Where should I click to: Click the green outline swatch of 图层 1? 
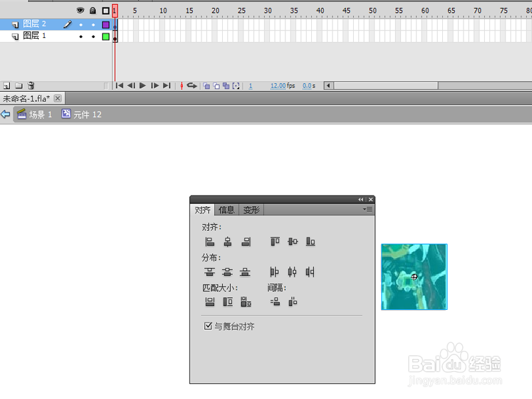[x=106, y=37]
